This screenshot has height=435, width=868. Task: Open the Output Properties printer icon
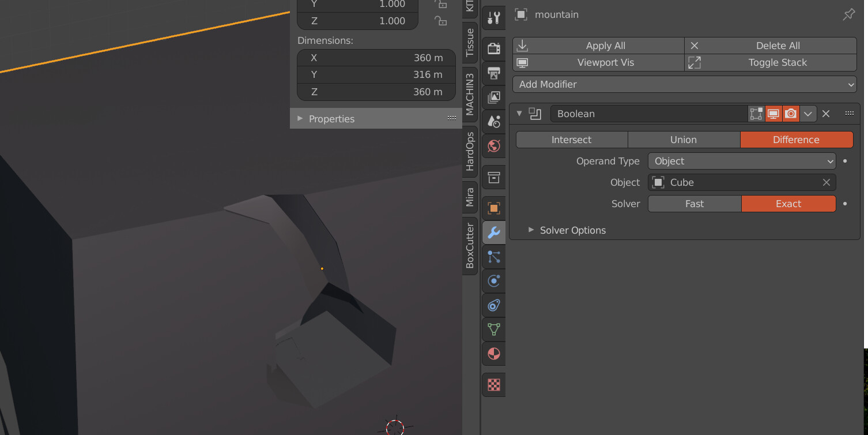(x=493, y=73)
